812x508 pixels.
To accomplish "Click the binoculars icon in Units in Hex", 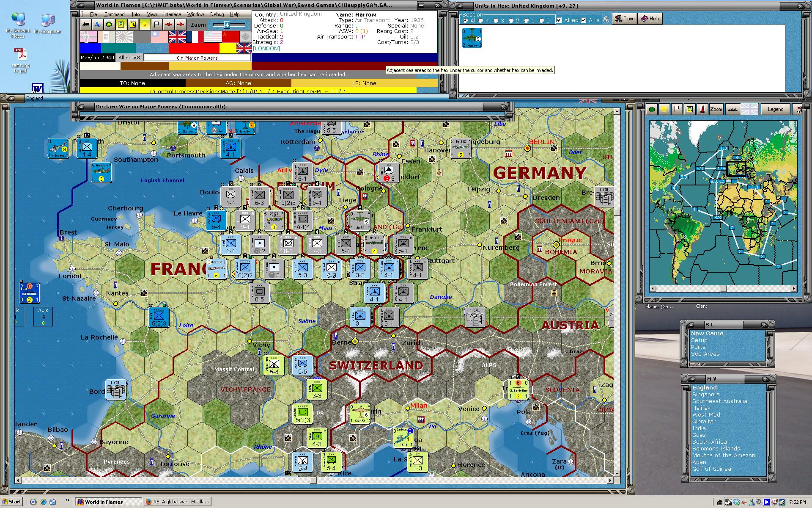I will [x=606, y=19].
